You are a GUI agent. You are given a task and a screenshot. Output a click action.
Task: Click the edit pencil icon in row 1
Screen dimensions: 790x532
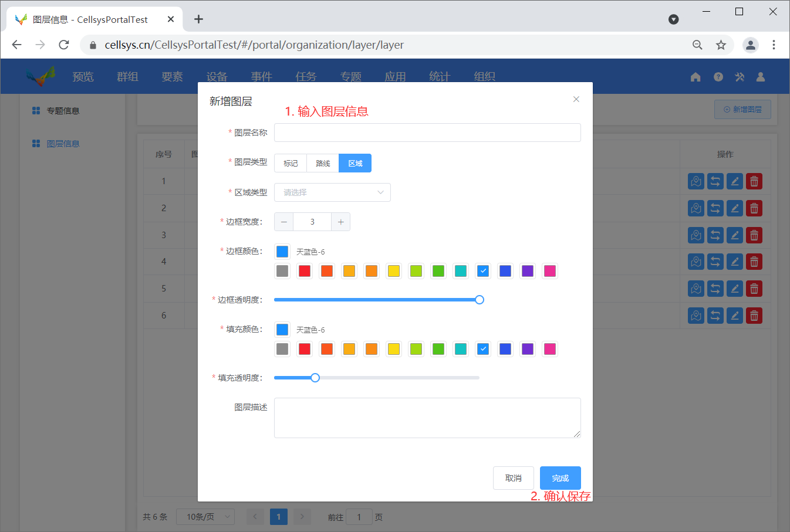point(735,181)
